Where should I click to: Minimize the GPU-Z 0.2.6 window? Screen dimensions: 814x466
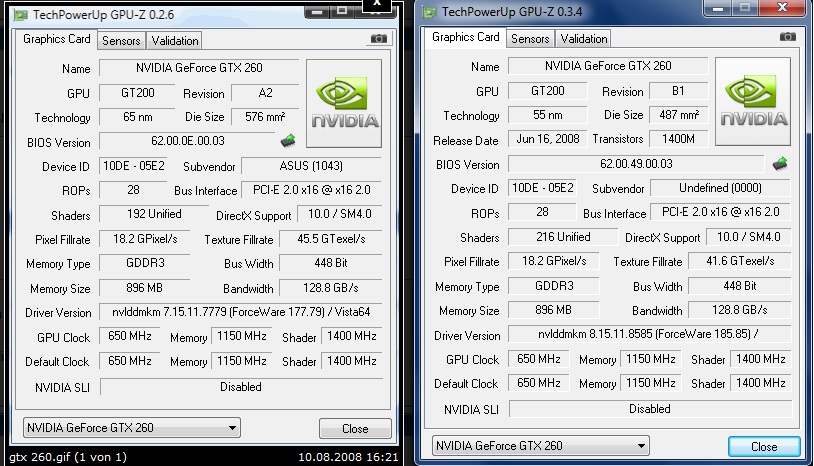(x=318, y=11)
